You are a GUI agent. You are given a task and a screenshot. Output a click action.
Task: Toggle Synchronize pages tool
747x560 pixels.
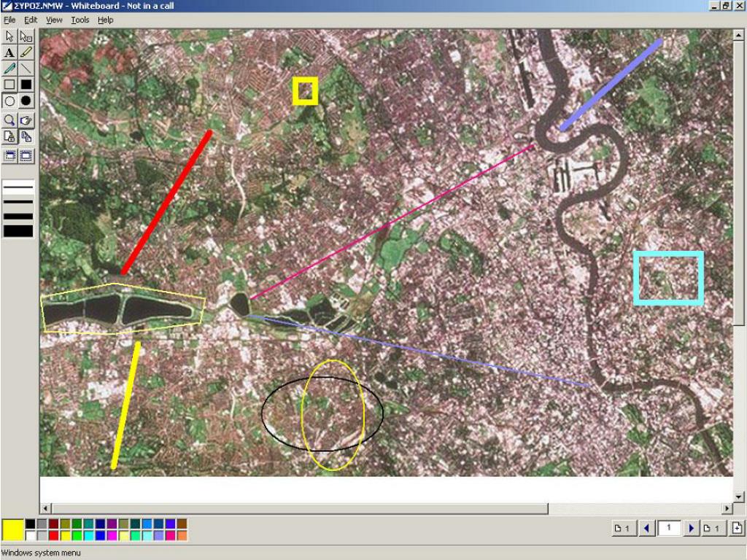(x=26, y=137)
